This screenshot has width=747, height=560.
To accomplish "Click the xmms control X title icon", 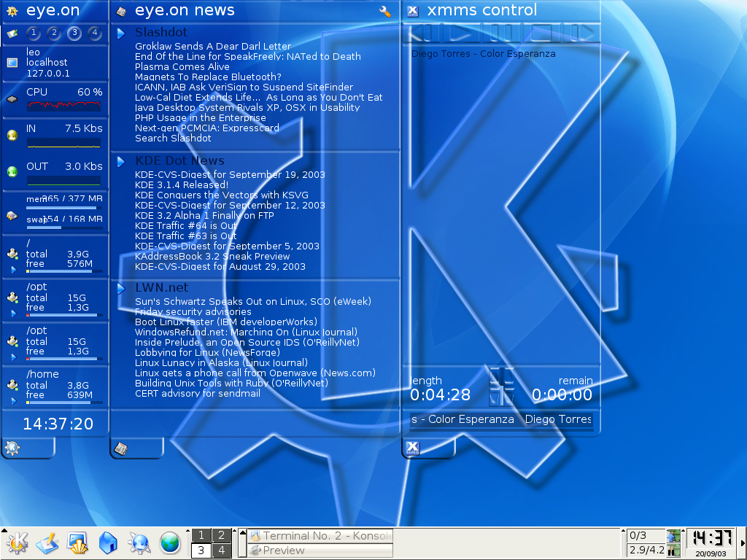I will 413,11.
